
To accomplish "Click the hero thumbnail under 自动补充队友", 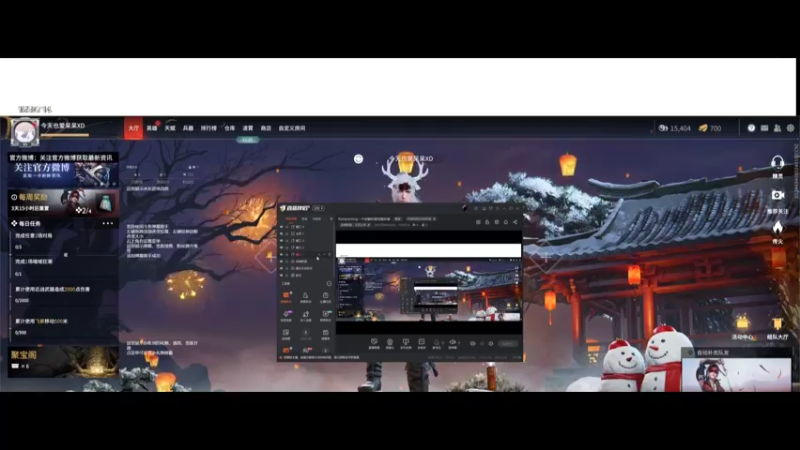I will pos(736,374).
